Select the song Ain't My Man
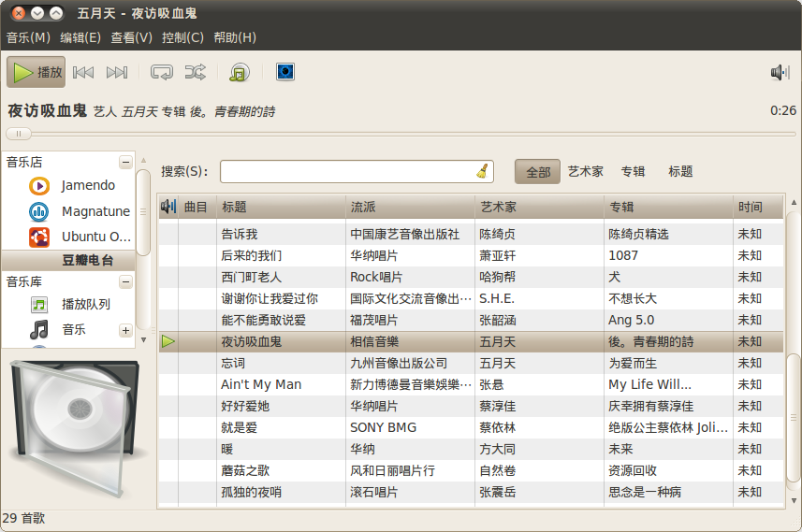The height and width of the screenshot is (532, 802). 261,384
